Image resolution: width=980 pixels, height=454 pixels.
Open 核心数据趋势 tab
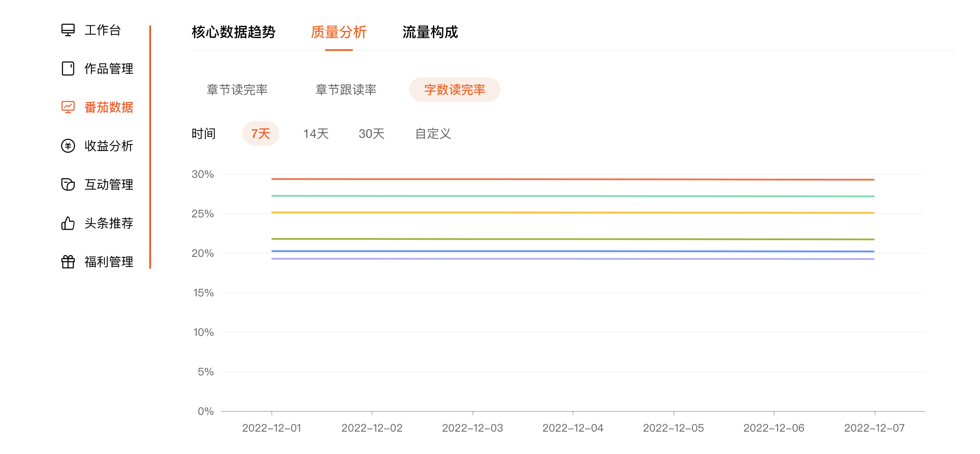click(233, 32)
